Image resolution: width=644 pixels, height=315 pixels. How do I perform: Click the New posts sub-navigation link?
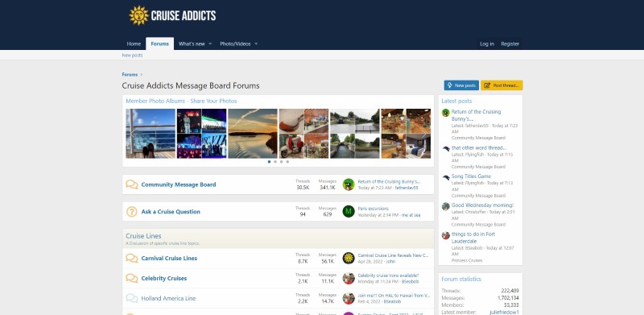[132, 55]
